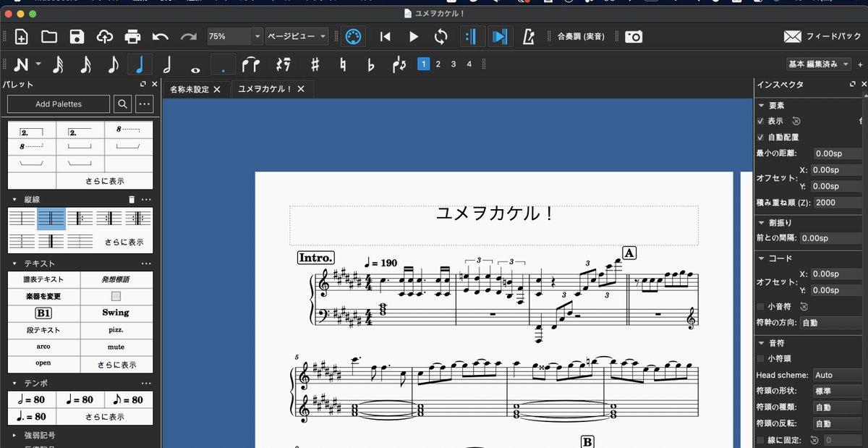Select voice 4
The height and width of the screenshot is (448, 868).
click(469, 64)
